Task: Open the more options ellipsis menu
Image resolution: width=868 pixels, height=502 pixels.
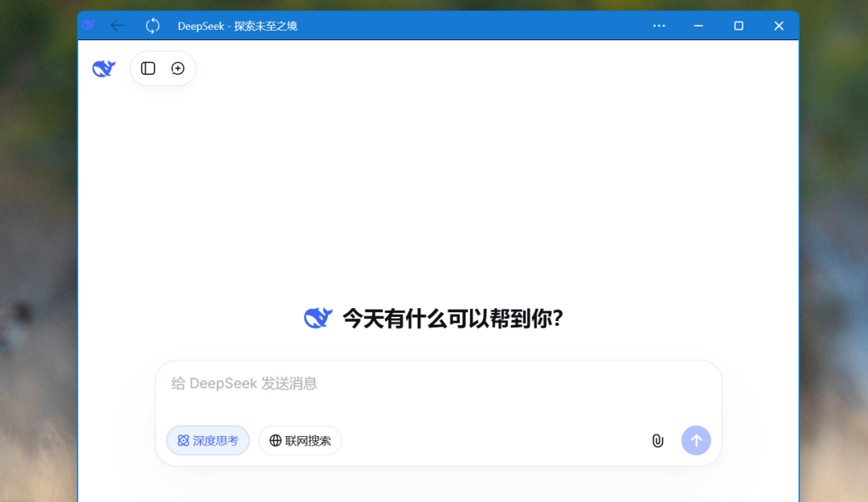Action: [x=659, y=25]
